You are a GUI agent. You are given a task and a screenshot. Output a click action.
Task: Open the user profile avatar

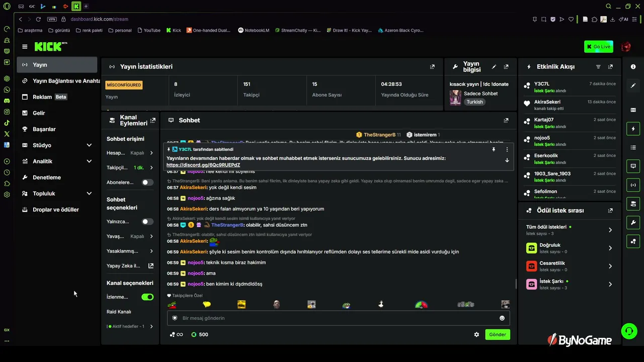pos(626,47)
